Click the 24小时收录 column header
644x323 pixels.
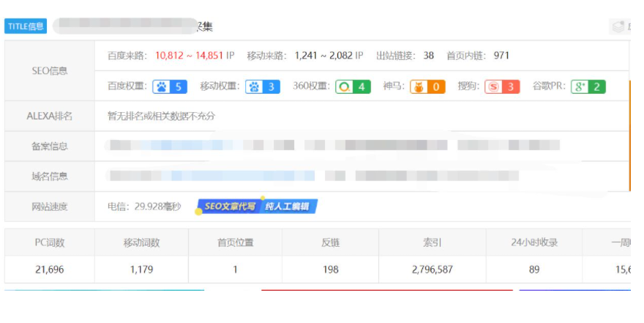click(534, 243)
